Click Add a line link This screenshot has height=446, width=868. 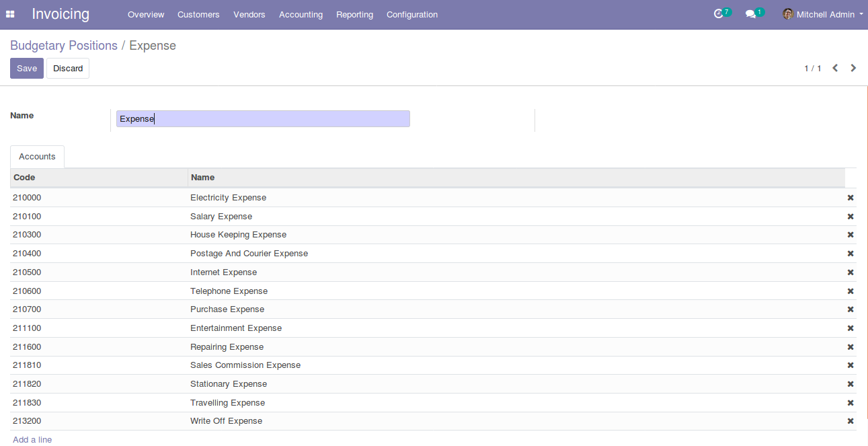32,439
